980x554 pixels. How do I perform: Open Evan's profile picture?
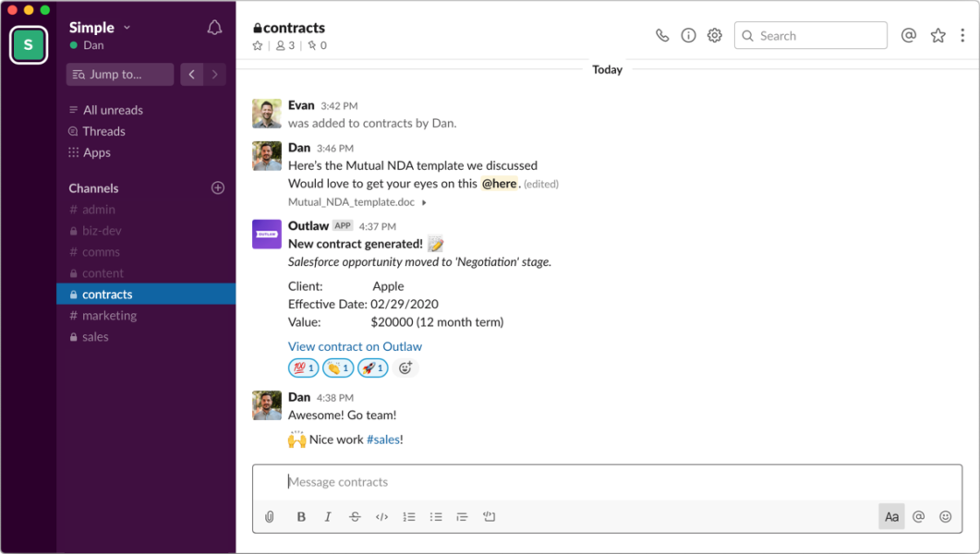pos(267,113)
